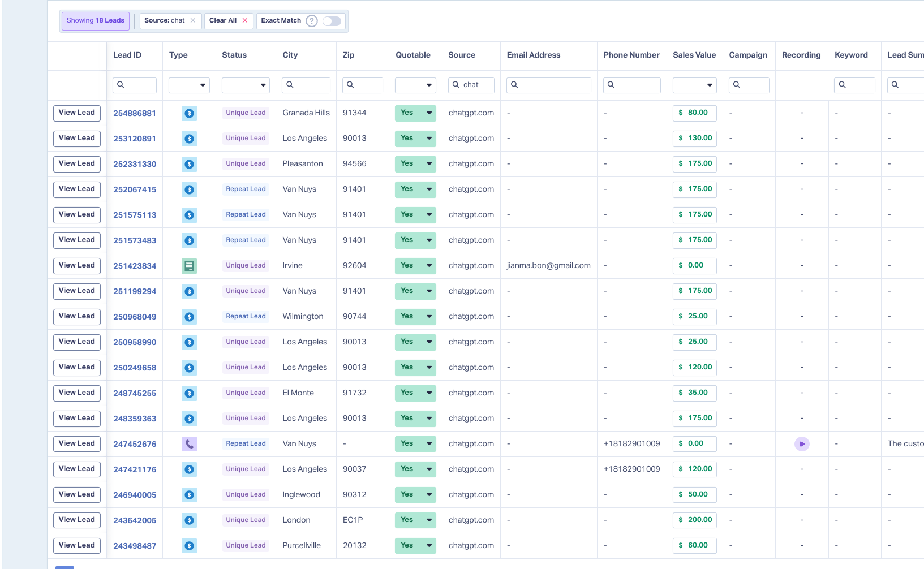Viewport: 924px width, 569px height.
Task: Change Quotable value for lead 247452676
Action: tap(415, 444)
